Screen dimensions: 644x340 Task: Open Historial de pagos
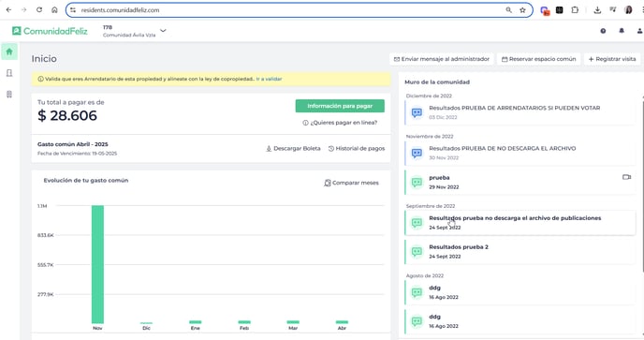point(356,148)
